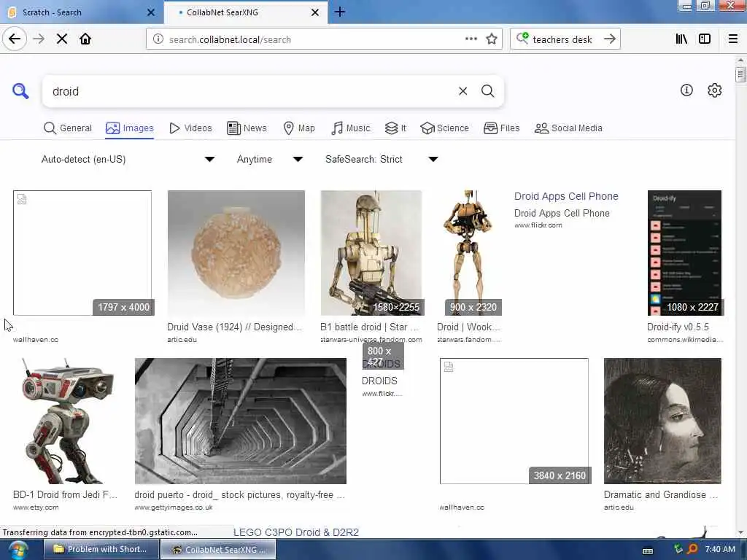Switch to the Map category tab
Viewport: 747px width, 560px height.
(299, 128)
